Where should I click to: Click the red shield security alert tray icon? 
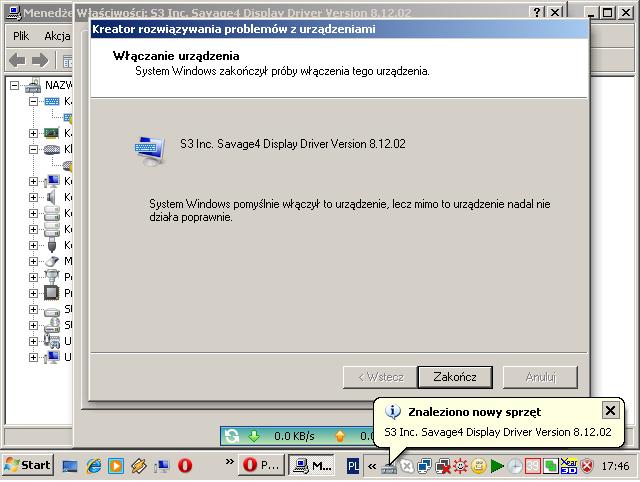[587, 466]
